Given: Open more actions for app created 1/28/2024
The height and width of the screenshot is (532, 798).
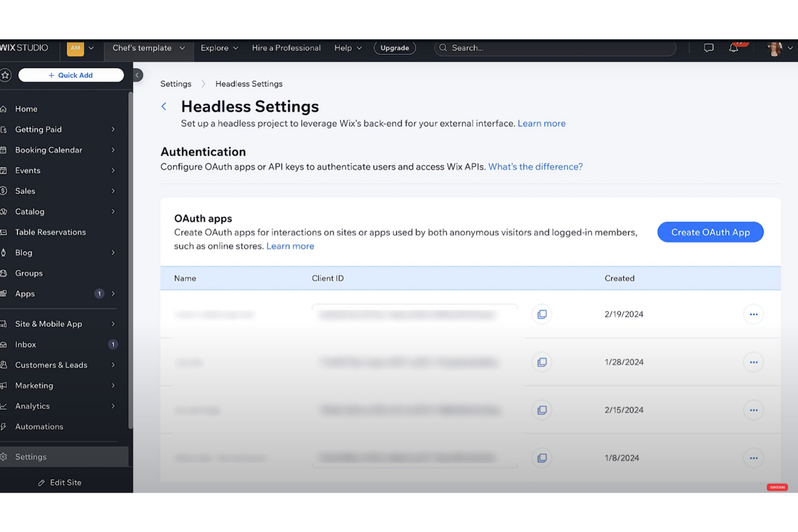Looking at the screenshot, I should pos(753,362).
